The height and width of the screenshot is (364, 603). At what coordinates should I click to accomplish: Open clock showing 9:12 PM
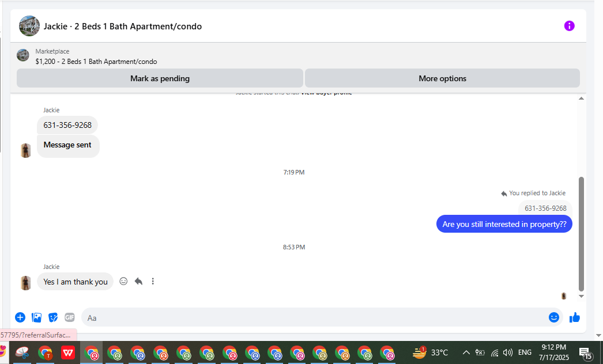pos(554,352)
